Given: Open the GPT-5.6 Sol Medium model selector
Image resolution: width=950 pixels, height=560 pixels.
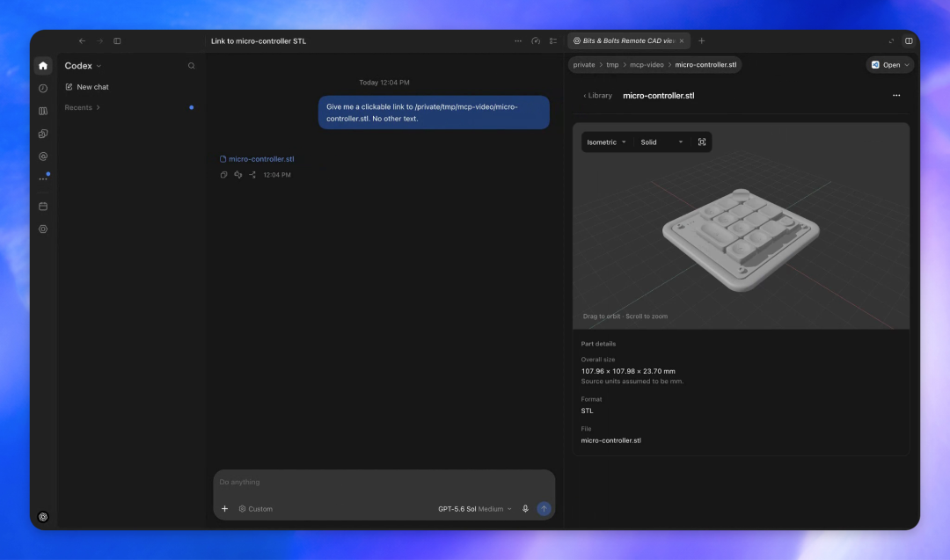Looking at the screenshot, I should [x=475, y=509].
